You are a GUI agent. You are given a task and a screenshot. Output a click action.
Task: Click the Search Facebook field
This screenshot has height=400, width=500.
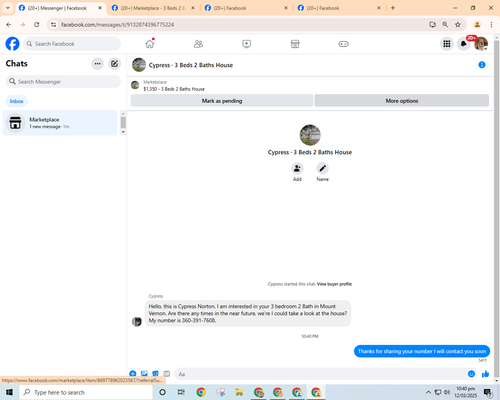click(72, 44)
